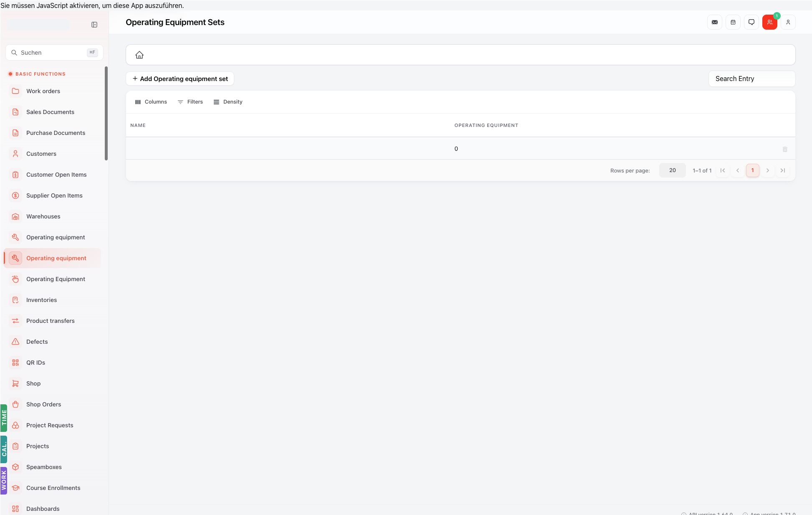The height and width of the screenshot is (515, 812).
Task: Click the Projects clipboard icon
Action: pos(15,446)
